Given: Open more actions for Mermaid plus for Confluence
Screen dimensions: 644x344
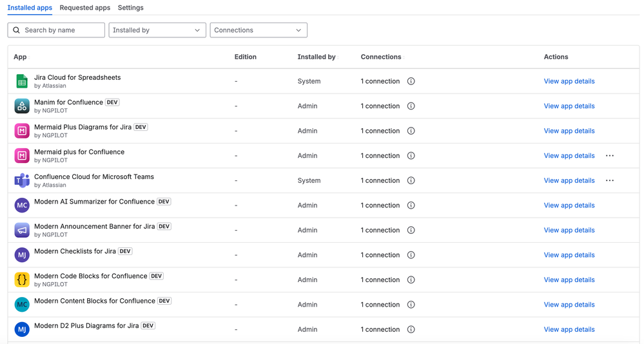Looking at the screenshot, I should tap(610, 156).
